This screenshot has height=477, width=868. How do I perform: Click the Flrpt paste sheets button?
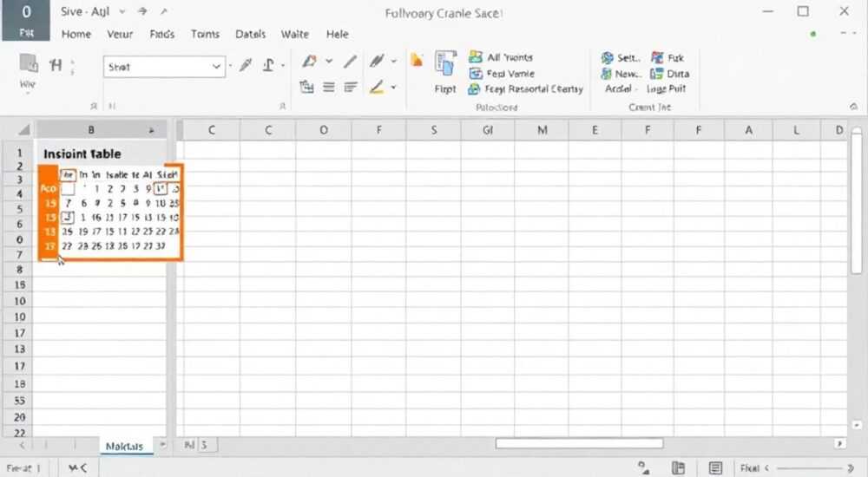click(445, 73)
